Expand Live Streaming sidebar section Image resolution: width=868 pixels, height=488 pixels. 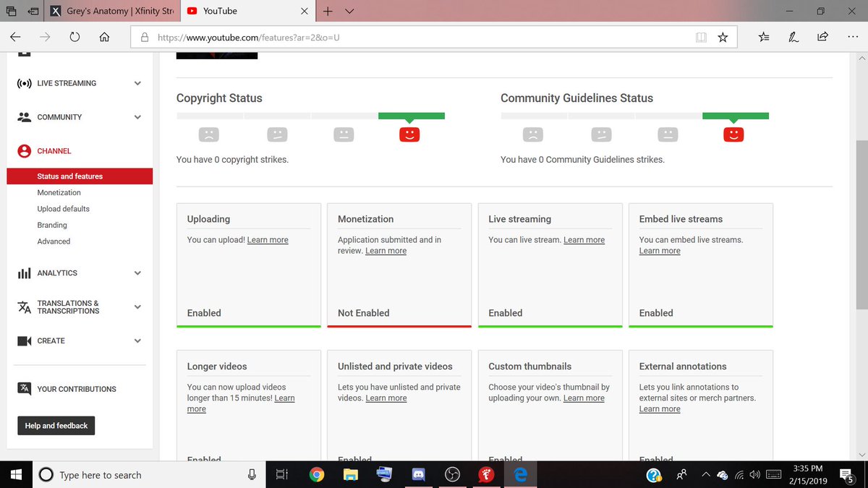pyautogui.click(x=137, y=83)
